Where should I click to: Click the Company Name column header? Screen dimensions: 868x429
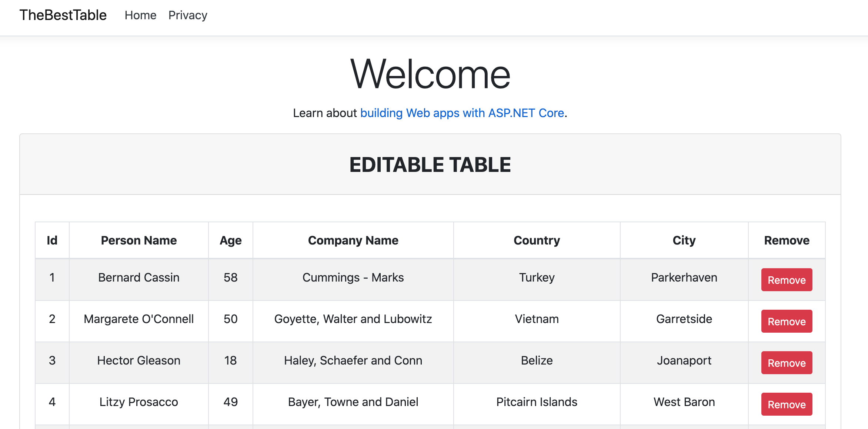point(353,240)
